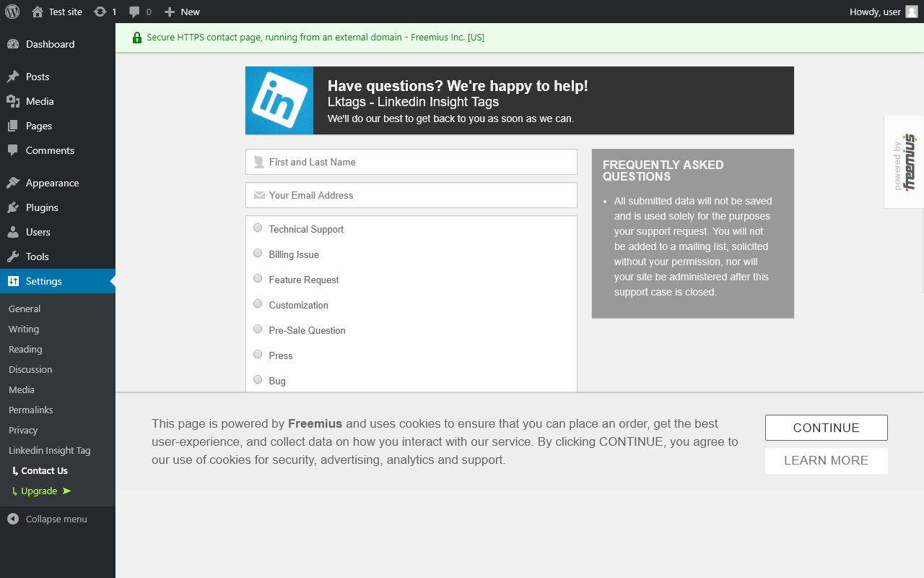
Task: Click the LEARN MORE button
Action: click(x=827, y=461)
